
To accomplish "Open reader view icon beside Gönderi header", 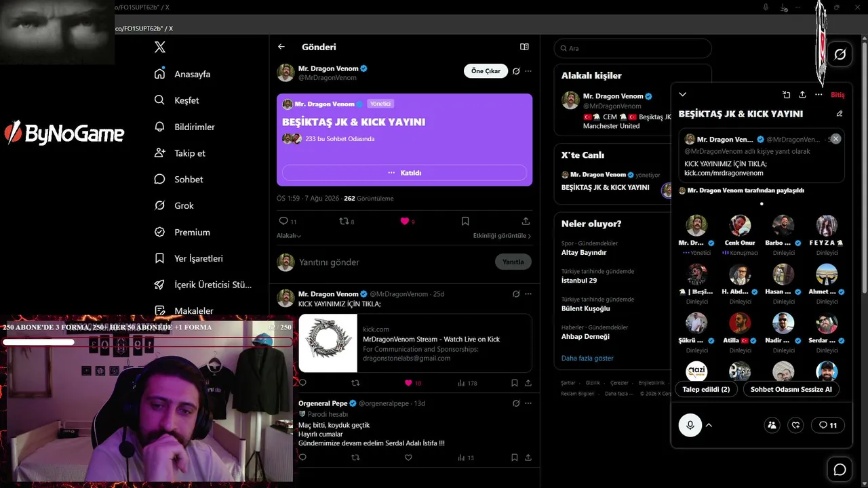I will coord(524,47).
